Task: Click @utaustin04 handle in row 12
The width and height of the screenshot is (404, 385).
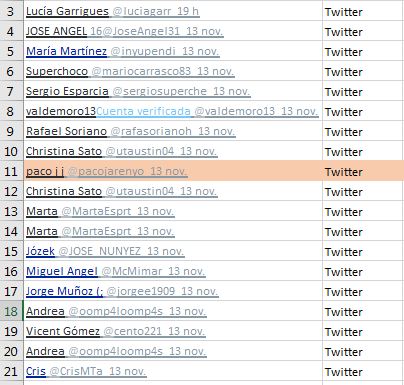Action: [x=140, y=191]
